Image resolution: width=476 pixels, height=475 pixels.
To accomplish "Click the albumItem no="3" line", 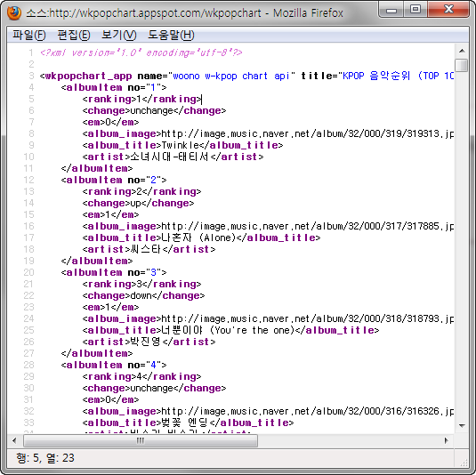I will (x=114, y=272).
